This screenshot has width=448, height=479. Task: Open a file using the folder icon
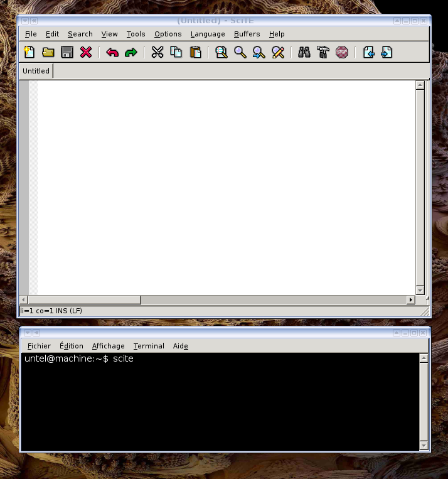coord(48,53)
